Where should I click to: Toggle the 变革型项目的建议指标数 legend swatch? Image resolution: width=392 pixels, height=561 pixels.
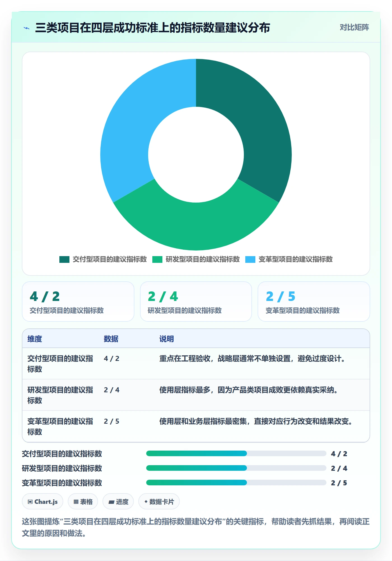[x=250, y=259]
